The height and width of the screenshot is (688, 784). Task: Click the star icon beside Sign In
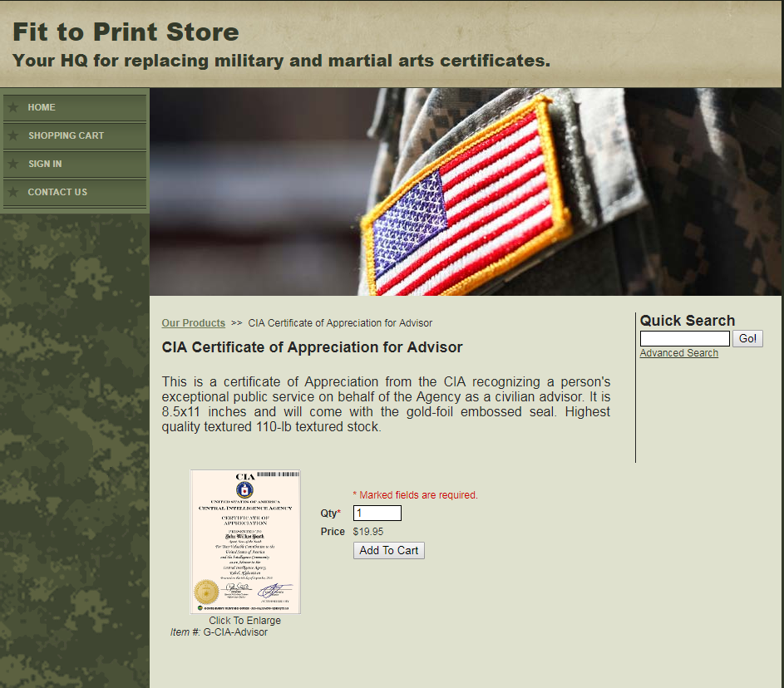click(13, 164)
